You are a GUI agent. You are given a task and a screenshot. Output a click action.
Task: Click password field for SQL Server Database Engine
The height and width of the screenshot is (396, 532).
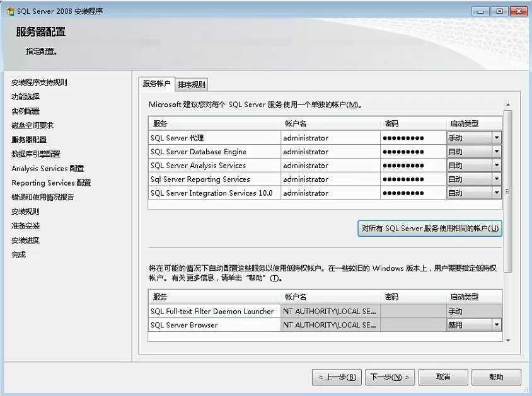413,152
